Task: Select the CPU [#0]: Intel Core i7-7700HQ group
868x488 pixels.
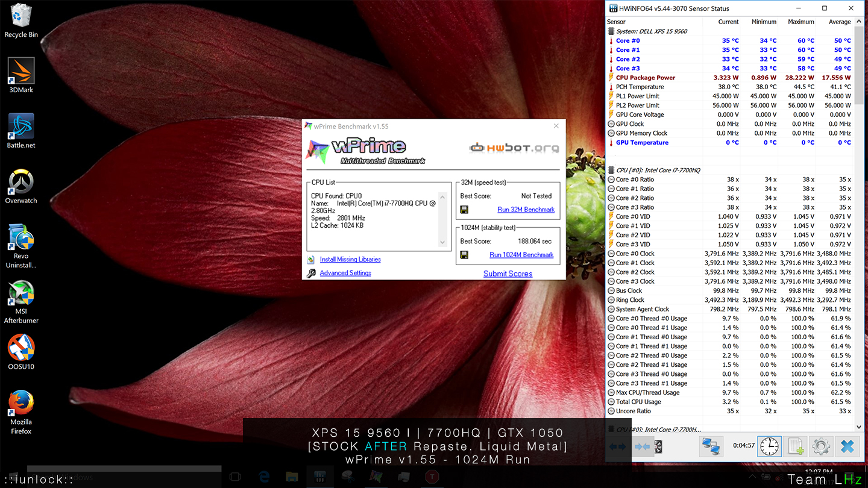Action: [729, 170]
